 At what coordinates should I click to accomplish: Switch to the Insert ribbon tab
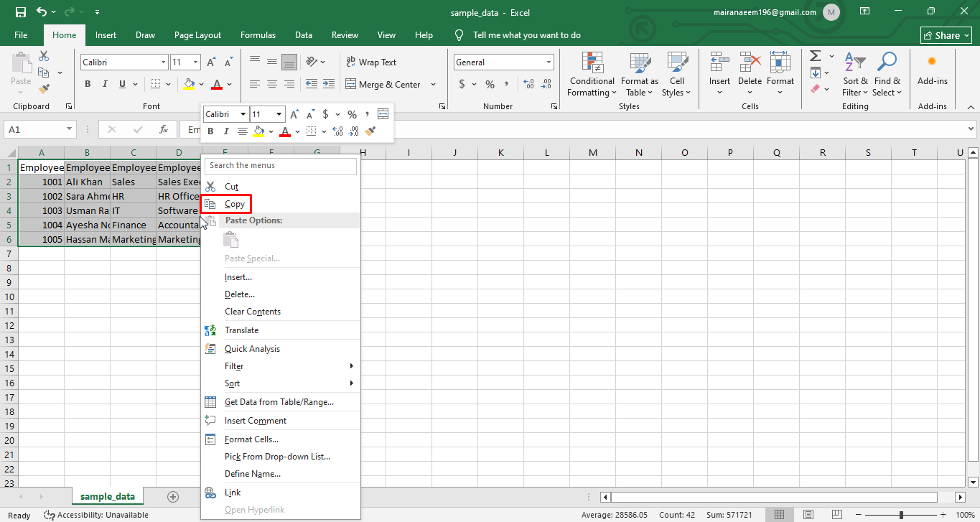106,35
